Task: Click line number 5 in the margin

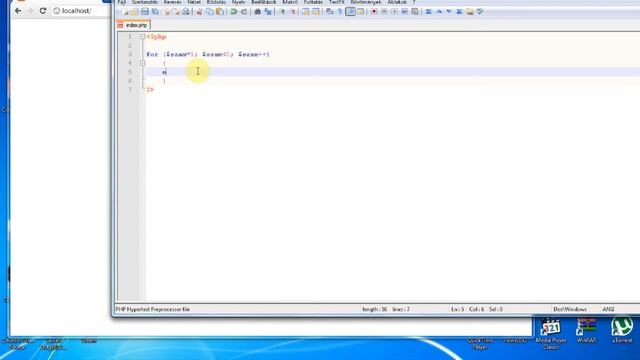Action: click(130, 72)
